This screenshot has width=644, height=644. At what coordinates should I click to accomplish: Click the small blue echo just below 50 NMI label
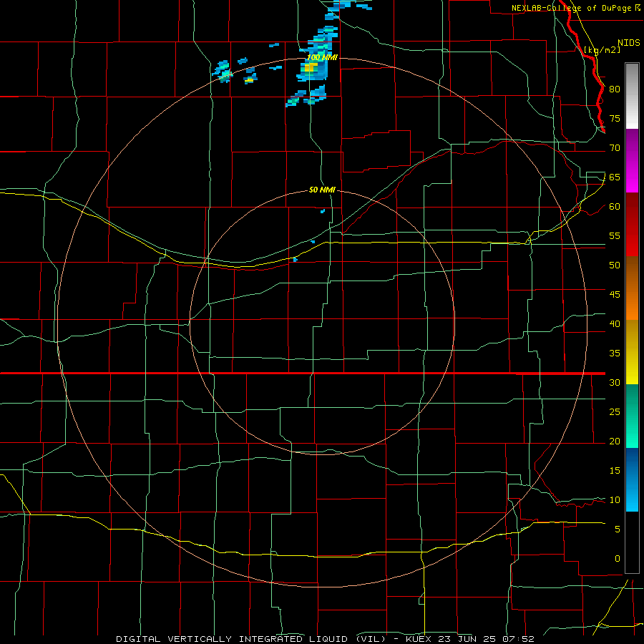pos(323,211)
